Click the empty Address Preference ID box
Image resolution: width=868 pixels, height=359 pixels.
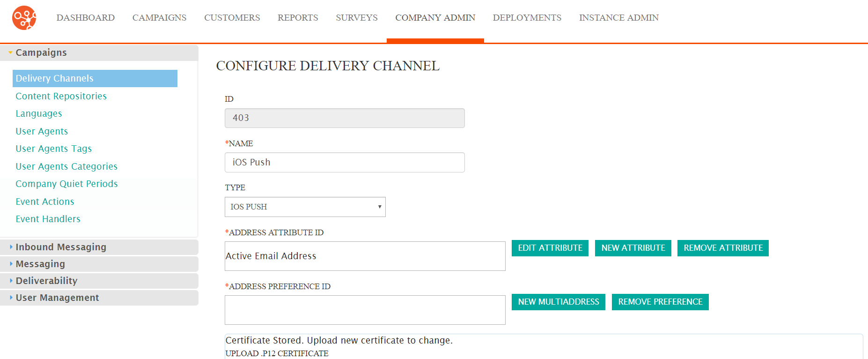click(x=365, y=310)
